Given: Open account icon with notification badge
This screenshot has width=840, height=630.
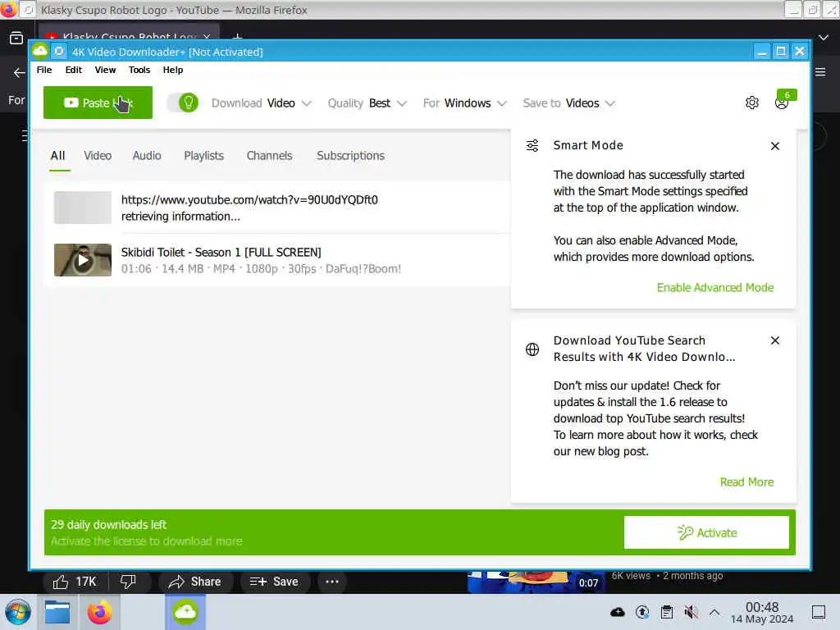Looking at the screenshot, I should click(782, 103).
